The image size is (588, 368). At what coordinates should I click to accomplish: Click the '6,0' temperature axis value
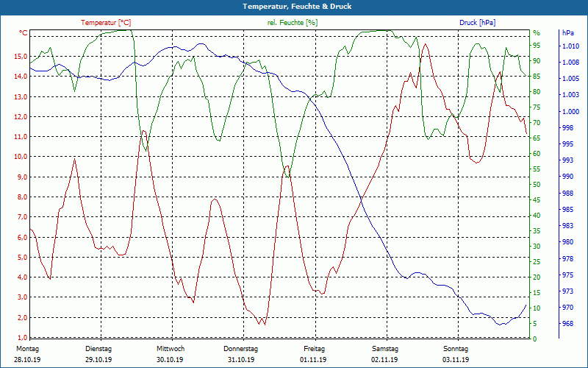22,237
